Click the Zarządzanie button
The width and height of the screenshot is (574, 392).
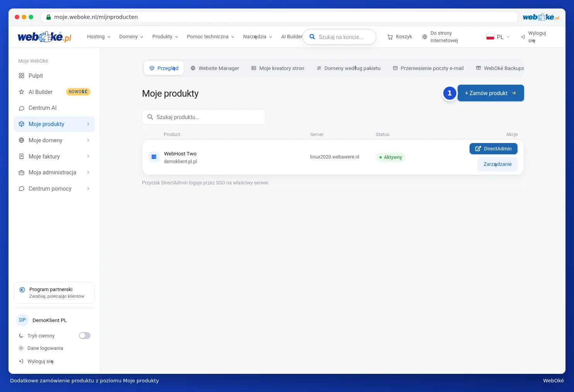pyautogui.click(x=497, y=164)
